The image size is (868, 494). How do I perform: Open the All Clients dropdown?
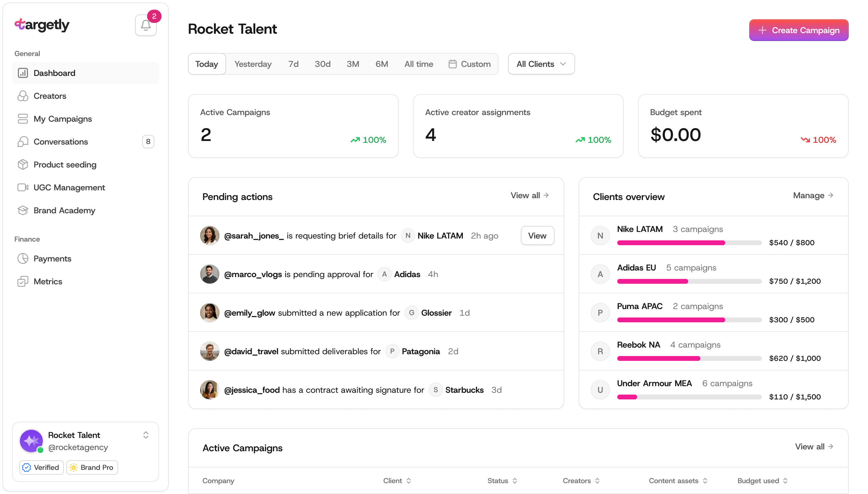541,64
